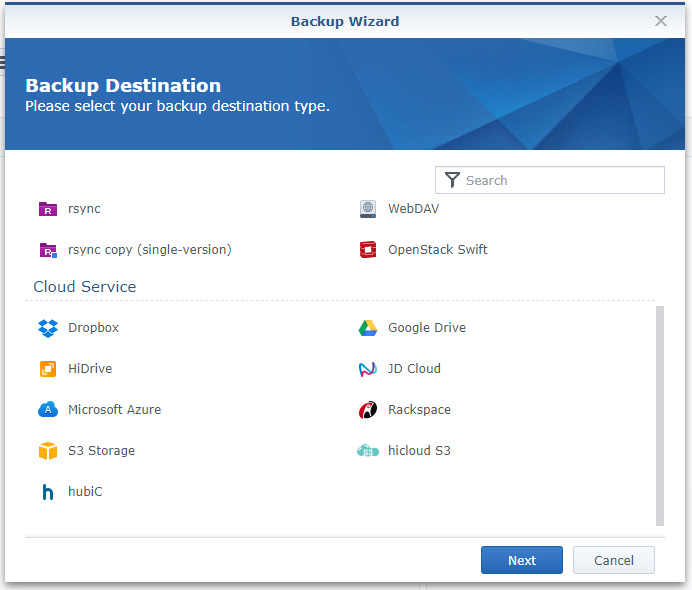This screenshot has height=590, width=692.
Task: Focus the Search input field
Action: [x=549, y=180]
